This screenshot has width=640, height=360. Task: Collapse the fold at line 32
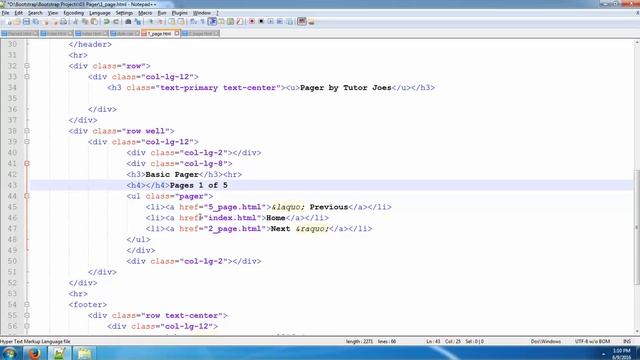[27, 66]
